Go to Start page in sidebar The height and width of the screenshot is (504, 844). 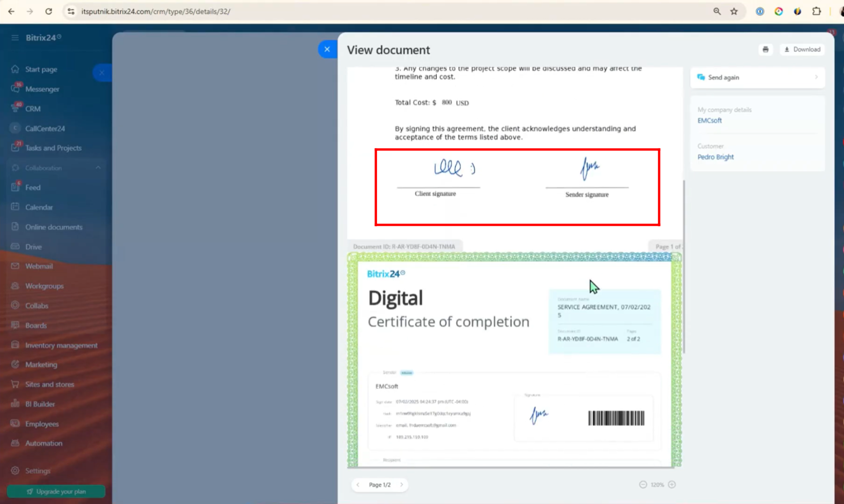[41, 69]
